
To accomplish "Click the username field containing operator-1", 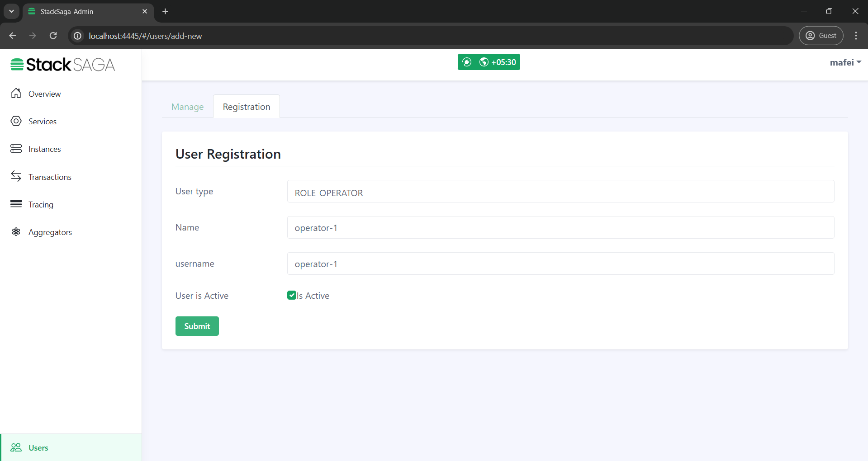I will click(x=560, y=263).
